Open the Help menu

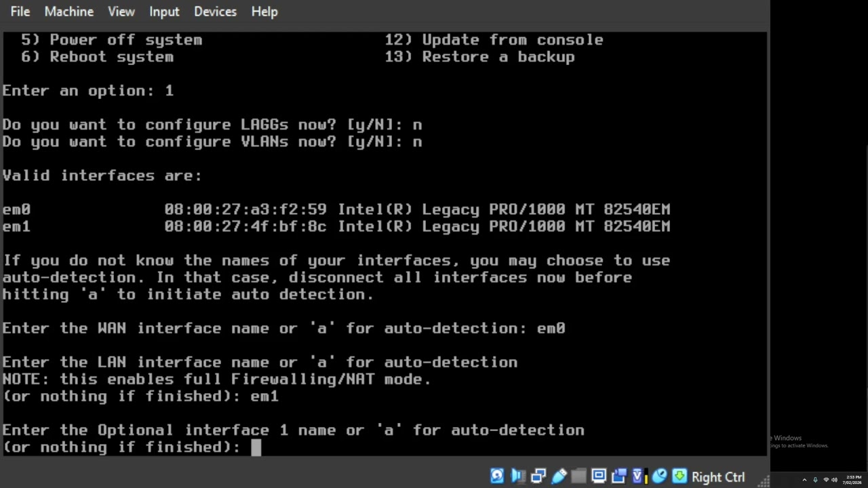click(x=264, y=12)
